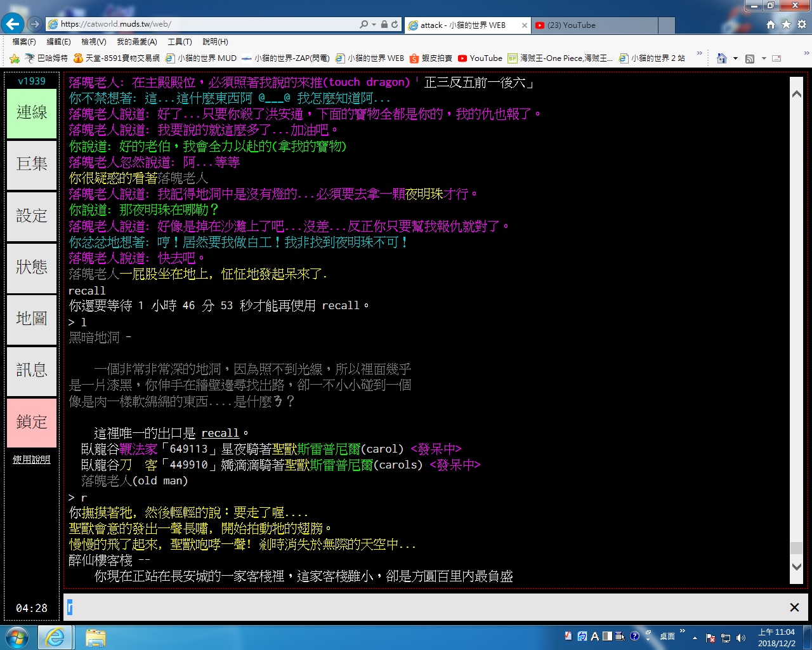Click the IME half/full width shape icon

click(607, 636)
